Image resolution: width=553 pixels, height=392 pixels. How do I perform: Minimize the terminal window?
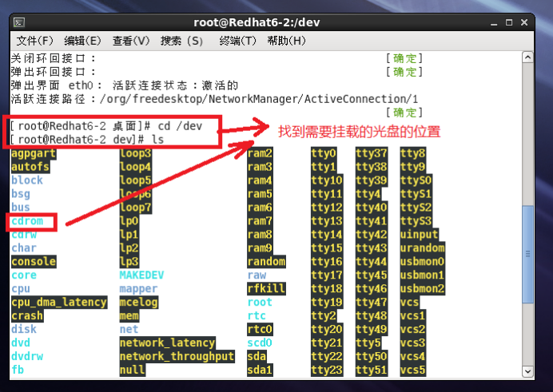click(494, 23)
